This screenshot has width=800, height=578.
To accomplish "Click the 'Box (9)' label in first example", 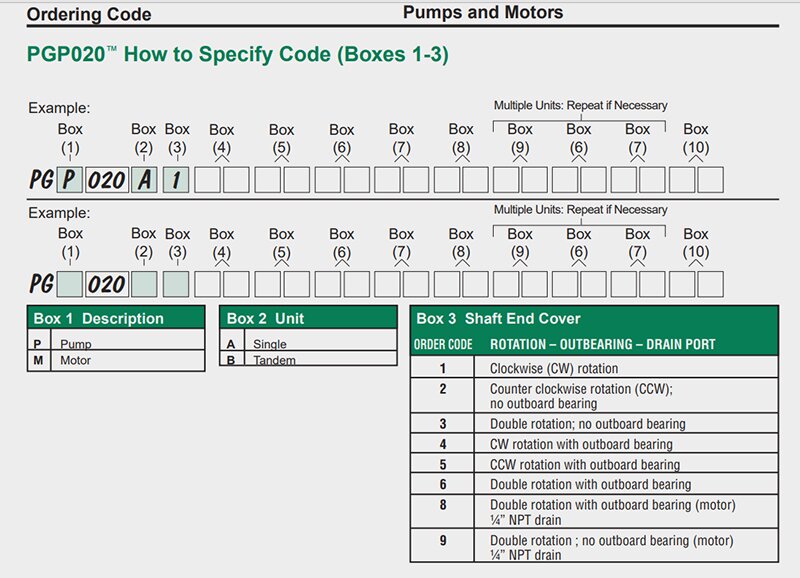I will pyautogui.click(x=520, y=138).
